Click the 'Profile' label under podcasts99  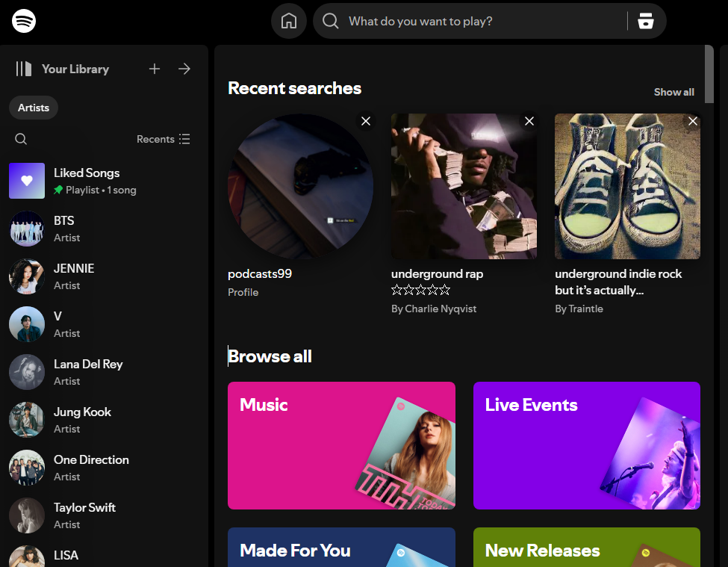click(x=243, y=292)
